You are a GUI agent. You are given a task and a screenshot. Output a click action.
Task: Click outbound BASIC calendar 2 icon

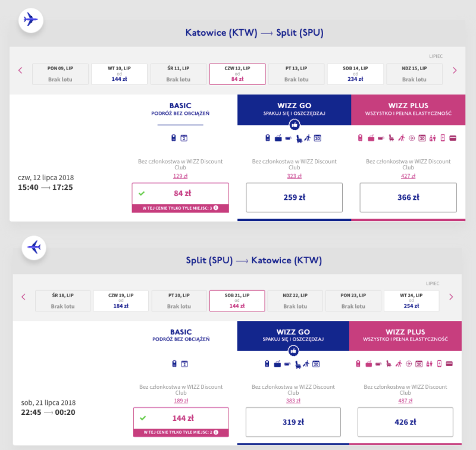[184, 139]
